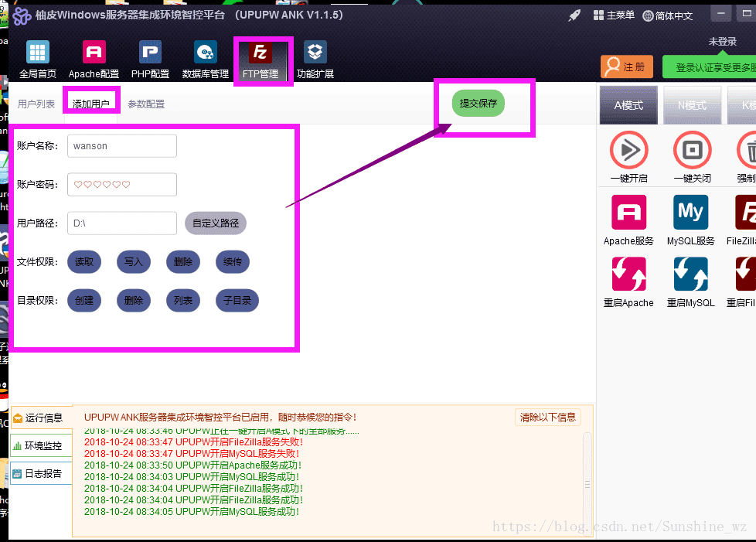Open Apache配置 in top toolbar
Screen dimensions: 756x542
(94, 60)
